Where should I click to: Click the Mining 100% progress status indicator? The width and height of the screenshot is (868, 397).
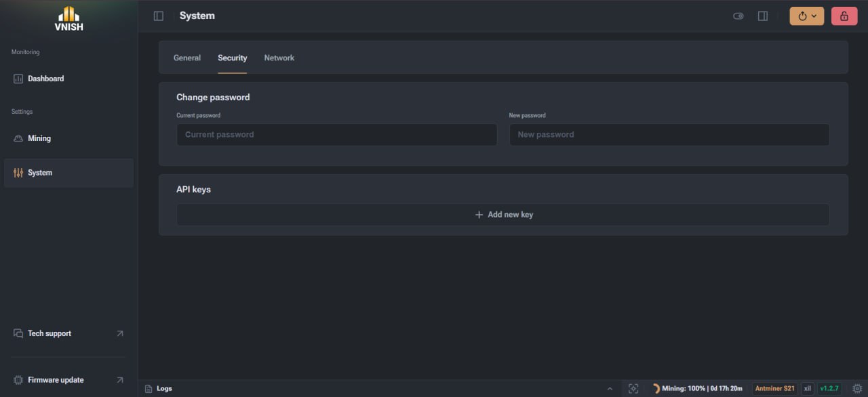(697, 389)
